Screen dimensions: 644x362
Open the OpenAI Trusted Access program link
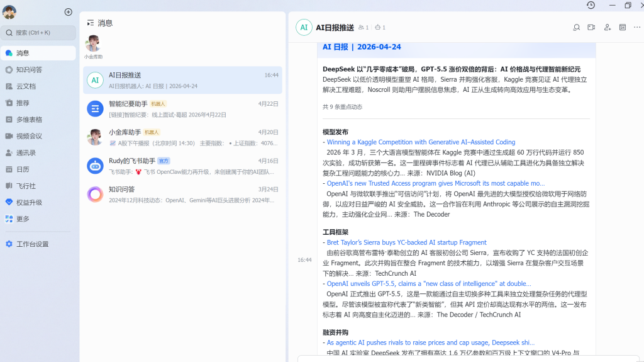click(x=436, y=183)
